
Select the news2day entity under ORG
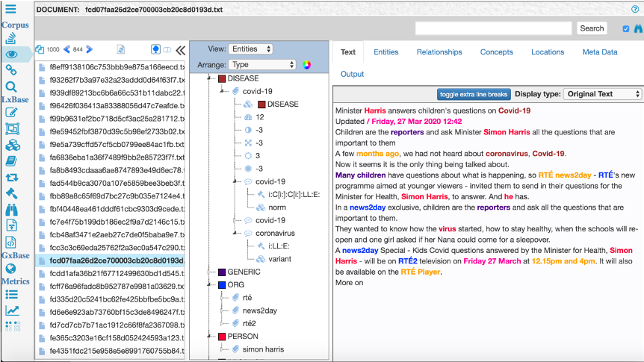point(259,310)
